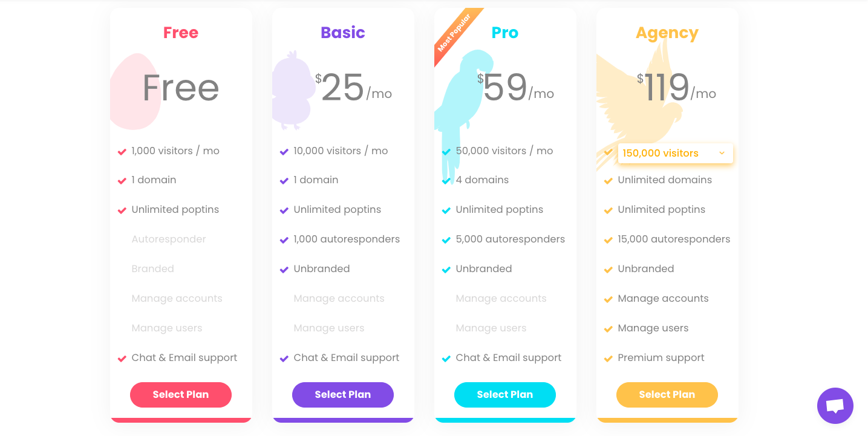This screenshot has width=868, height=436.
Task: Click the cyan checkmark beside 5,000 autoresponders
Action: pos(446,240)
